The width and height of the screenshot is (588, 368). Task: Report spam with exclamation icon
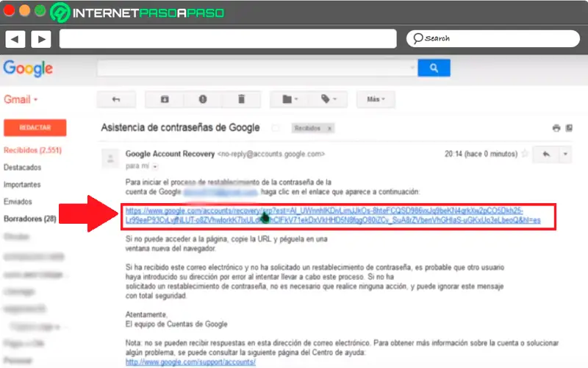[x=203, y=99]
